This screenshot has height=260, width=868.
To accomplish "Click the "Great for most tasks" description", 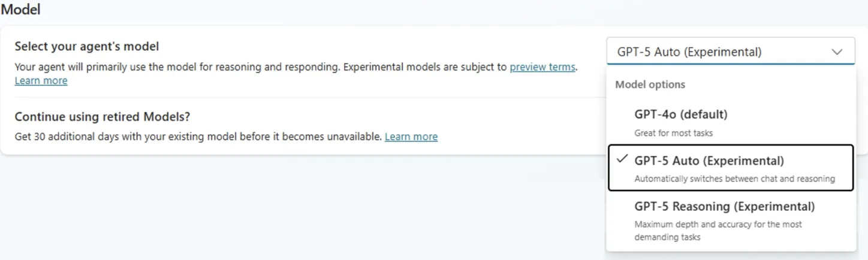I will pos(673,133).
